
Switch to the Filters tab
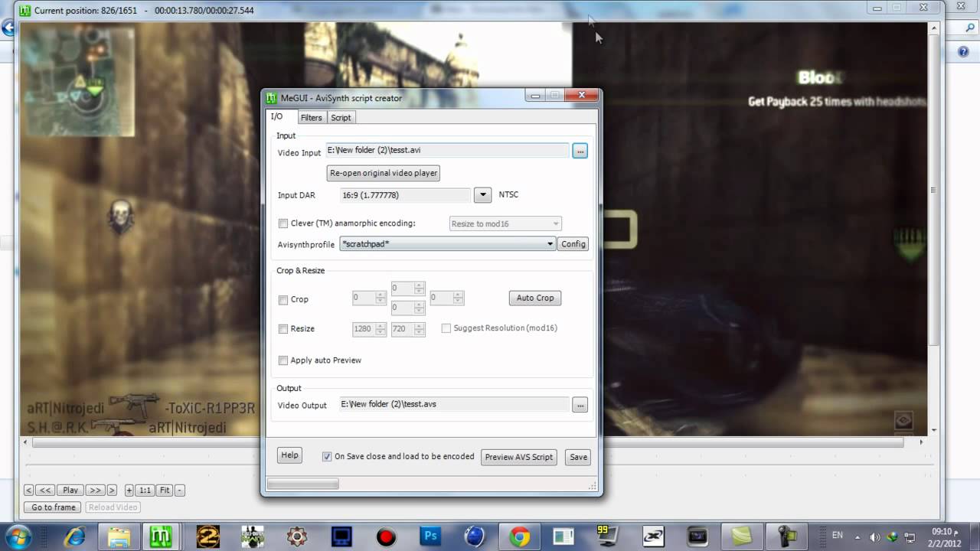pos(311,118)
